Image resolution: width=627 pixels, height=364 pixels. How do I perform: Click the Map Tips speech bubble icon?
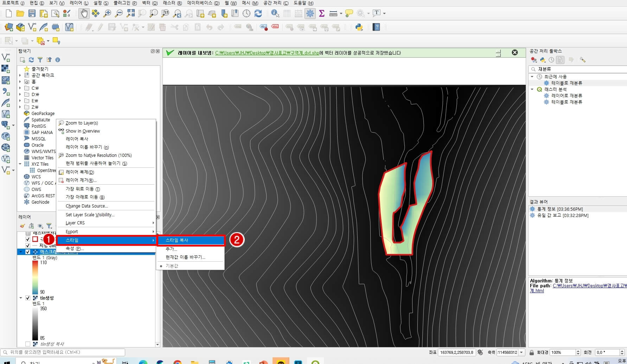pyautogui.click(x=349, y=13)
